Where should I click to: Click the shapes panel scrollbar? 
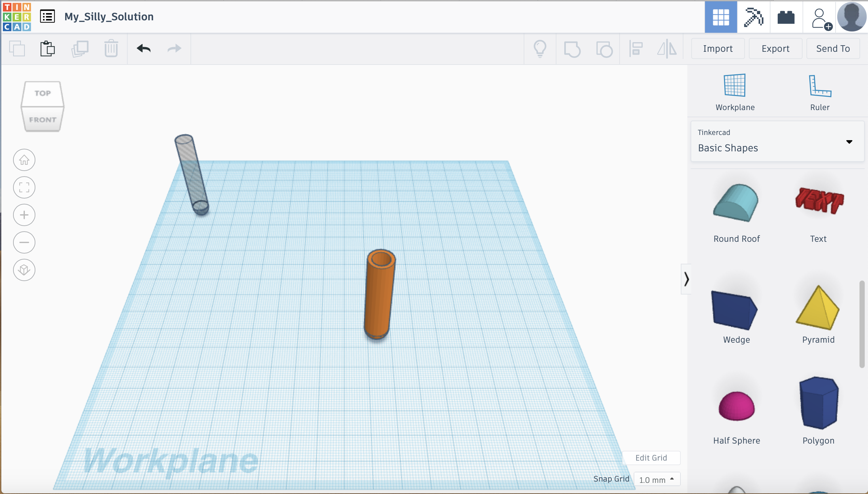point(862,324)
